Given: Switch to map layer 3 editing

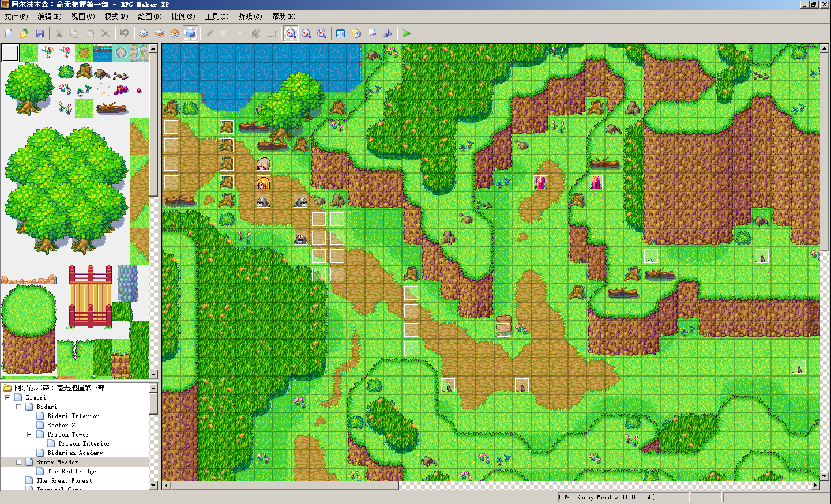Looking at the screenshot, I should [175, 33].
